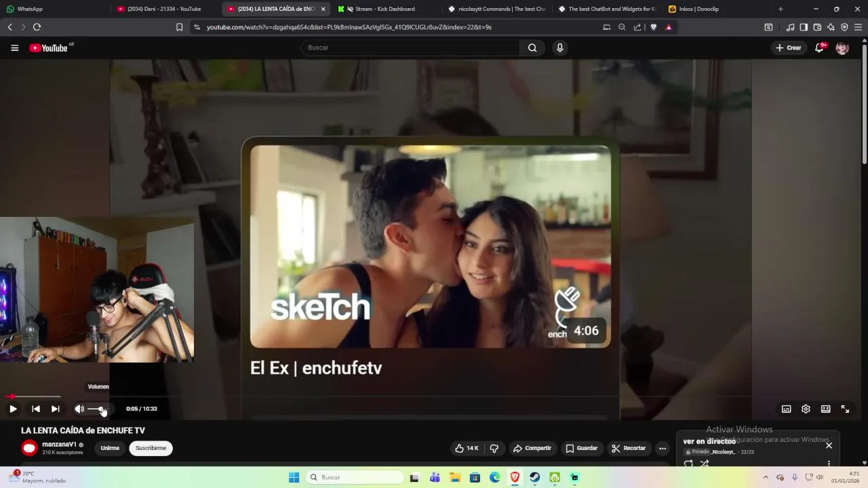Switch to The best ChatBot and Widgets tab
Viewport: 868px width, 488px height.
(x=607, y=9)
